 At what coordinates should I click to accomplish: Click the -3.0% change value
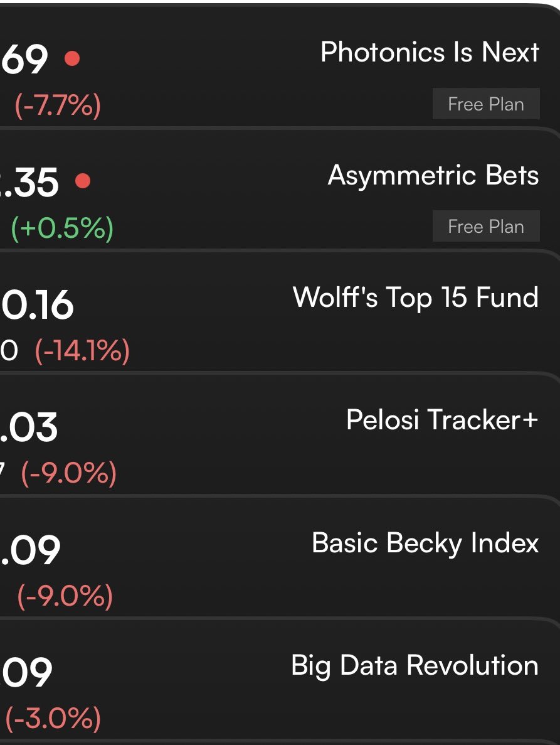(53, 718)
